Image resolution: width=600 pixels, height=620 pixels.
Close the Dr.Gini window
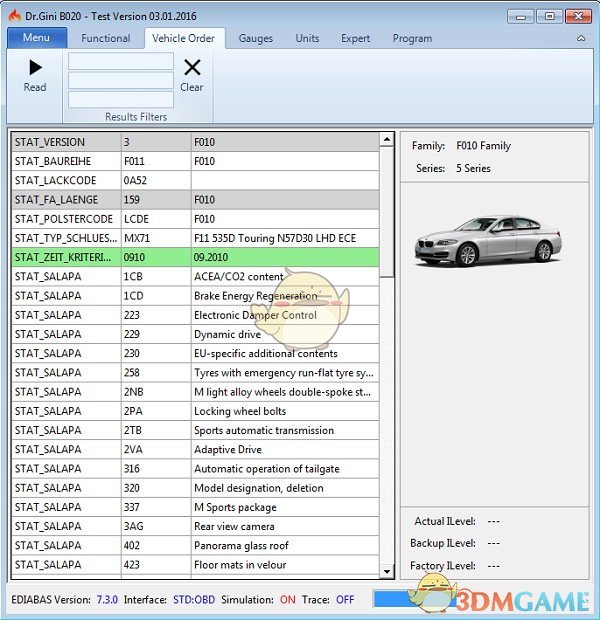tap(578, 17)
